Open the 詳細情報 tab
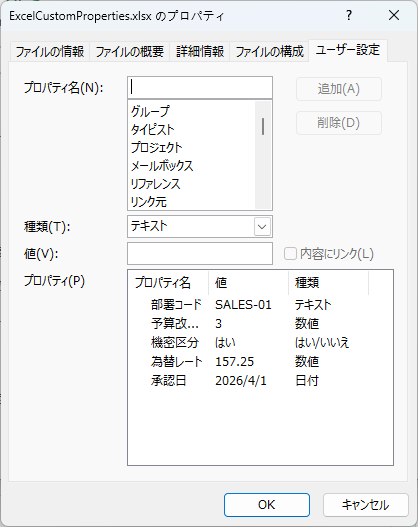 tap(200, 52)
